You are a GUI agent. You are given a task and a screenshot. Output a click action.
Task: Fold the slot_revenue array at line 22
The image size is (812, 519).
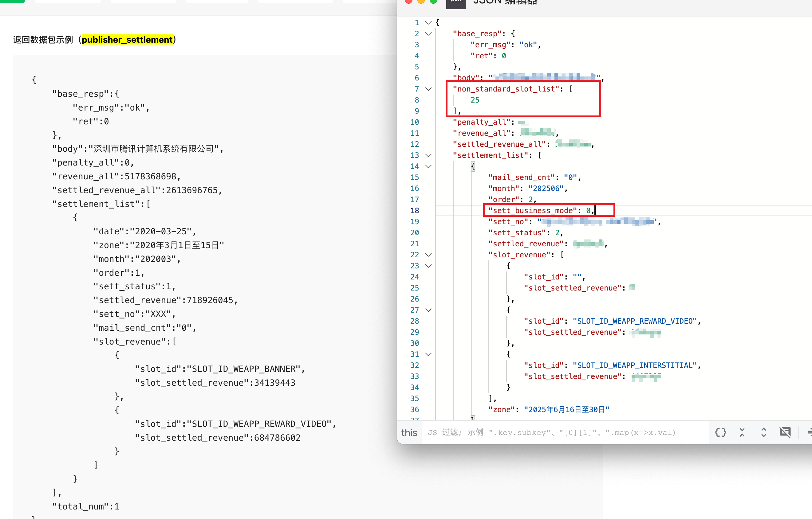pyautogui.click(x=428, y=255)
